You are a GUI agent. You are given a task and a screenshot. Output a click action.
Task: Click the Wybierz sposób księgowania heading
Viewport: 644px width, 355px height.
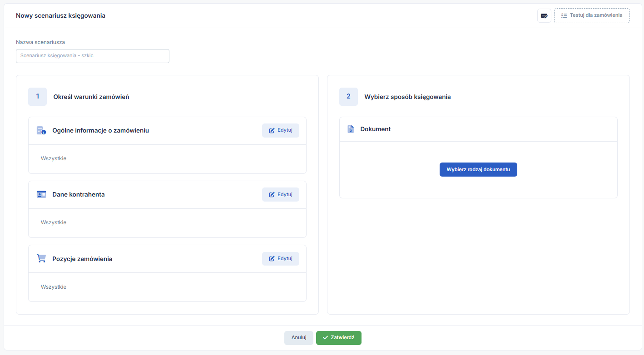(x=407, y=97)
